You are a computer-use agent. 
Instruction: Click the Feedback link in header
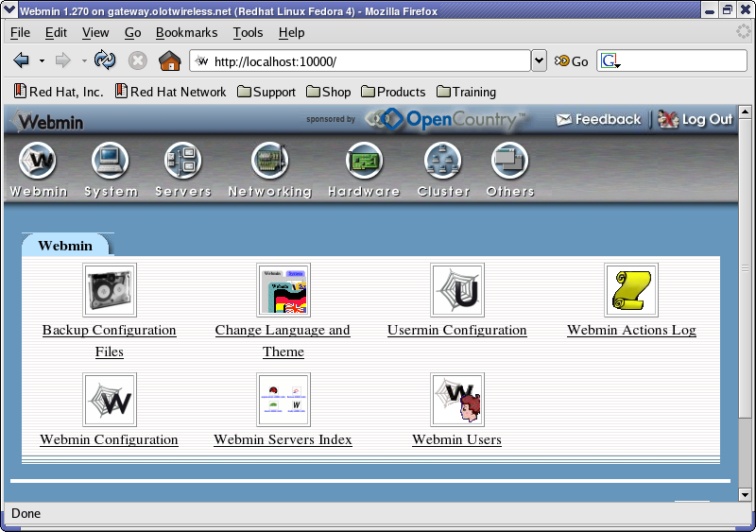click(598, 119)
